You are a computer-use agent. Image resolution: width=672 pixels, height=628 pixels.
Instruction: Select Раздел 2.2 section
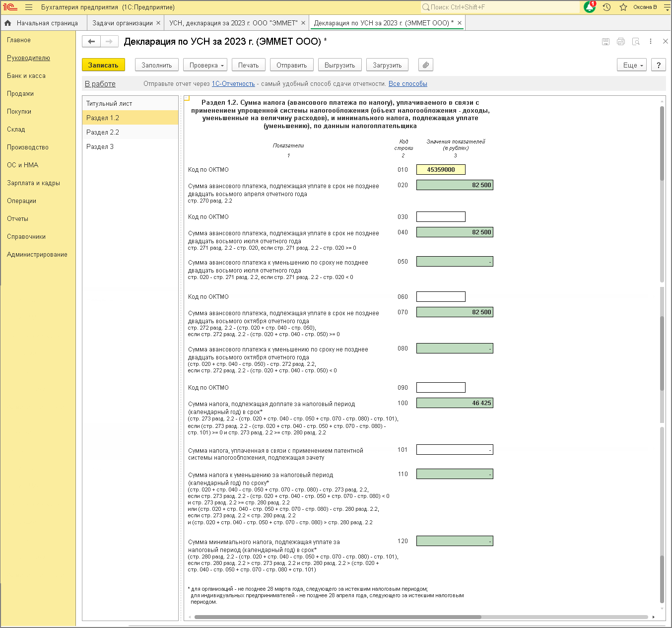click(130, 132)
